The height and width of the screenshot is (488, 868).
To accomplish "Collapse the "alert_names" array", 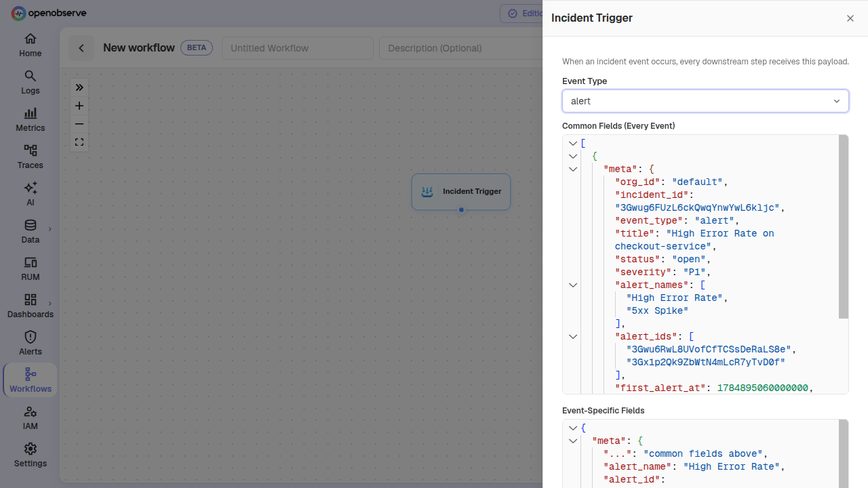I will [573, 285].
